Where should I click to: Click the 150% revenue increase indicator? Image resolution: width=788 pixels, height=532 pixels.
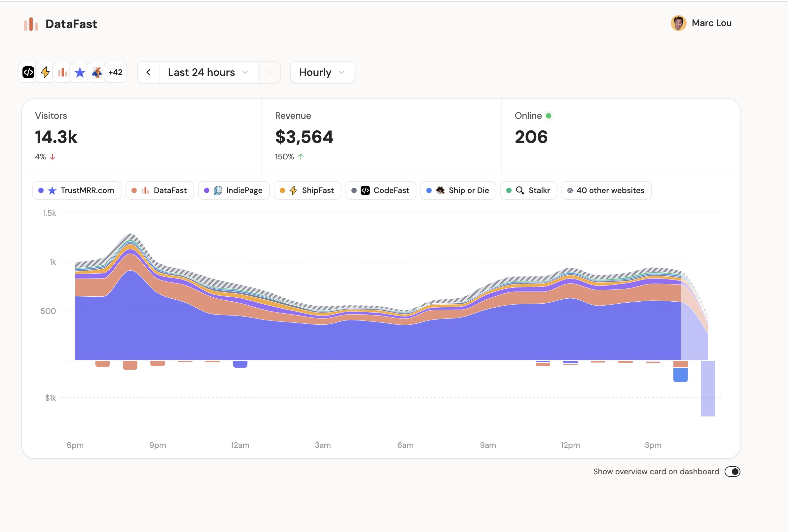click(x=289, y=157)
